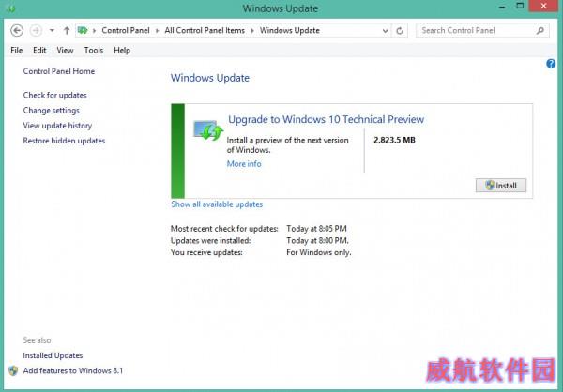The width and height of the screenshot is (563, 392).
Task: Click the upgrade monitor icon with green arrows
Action: 208,130
